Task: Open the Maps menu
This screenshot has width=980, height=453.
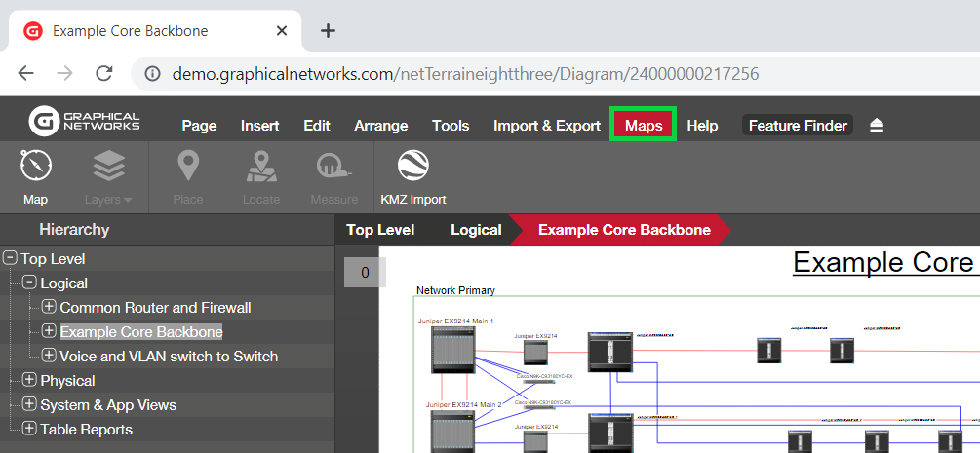Action: (644, 126)
